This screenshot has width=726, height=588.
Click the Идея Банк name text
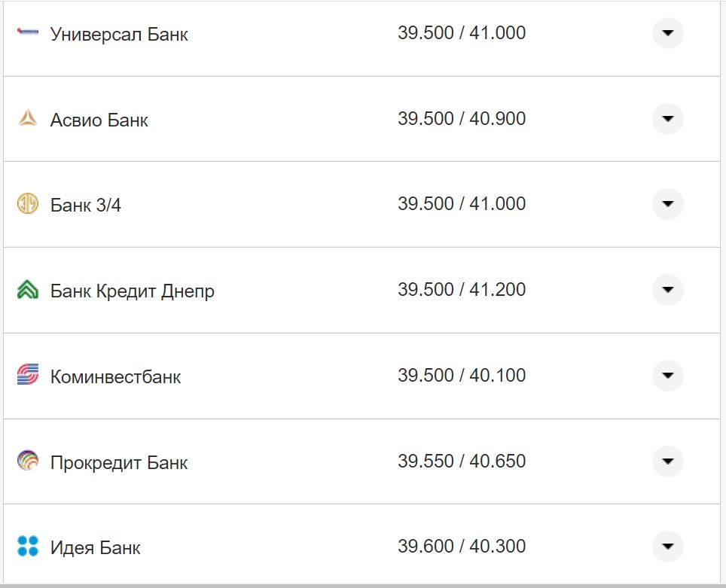click(95, 547)
